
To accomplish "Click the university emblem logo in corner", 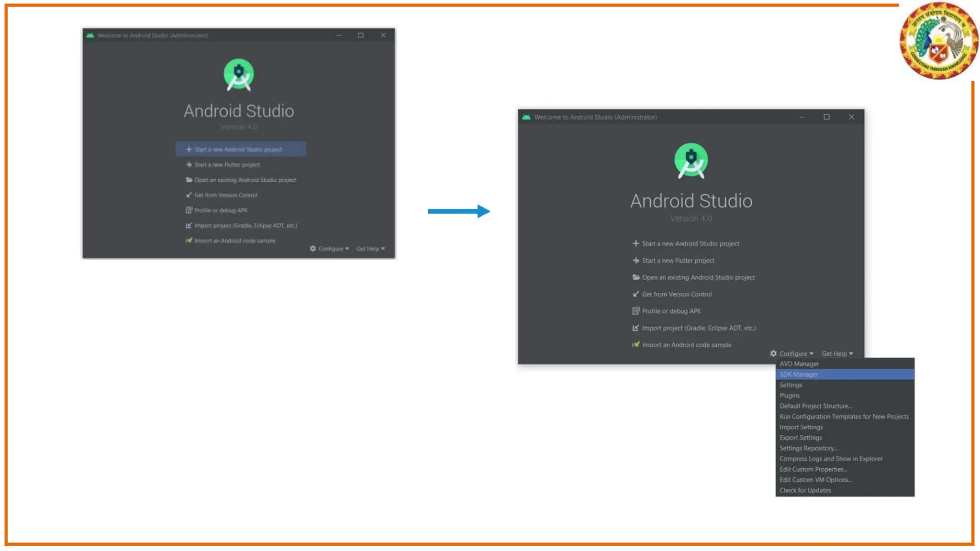I will point(939,41).
